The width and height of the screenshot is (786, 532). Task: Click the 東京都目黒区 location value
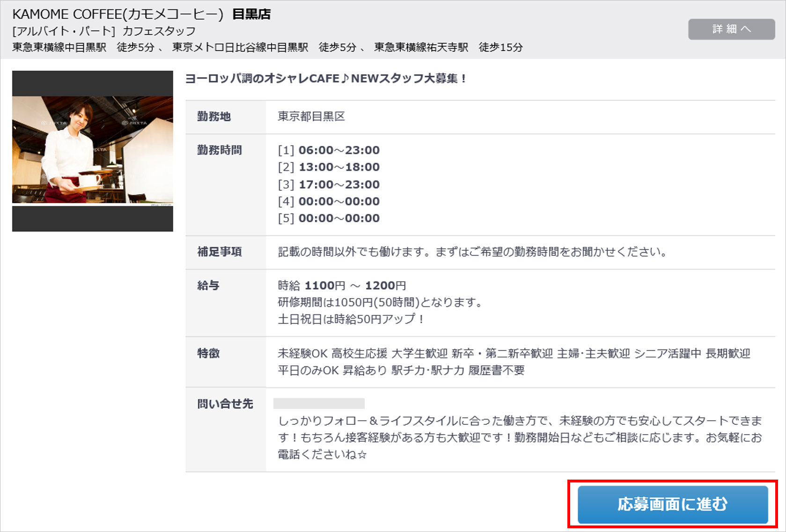point(311,117)
